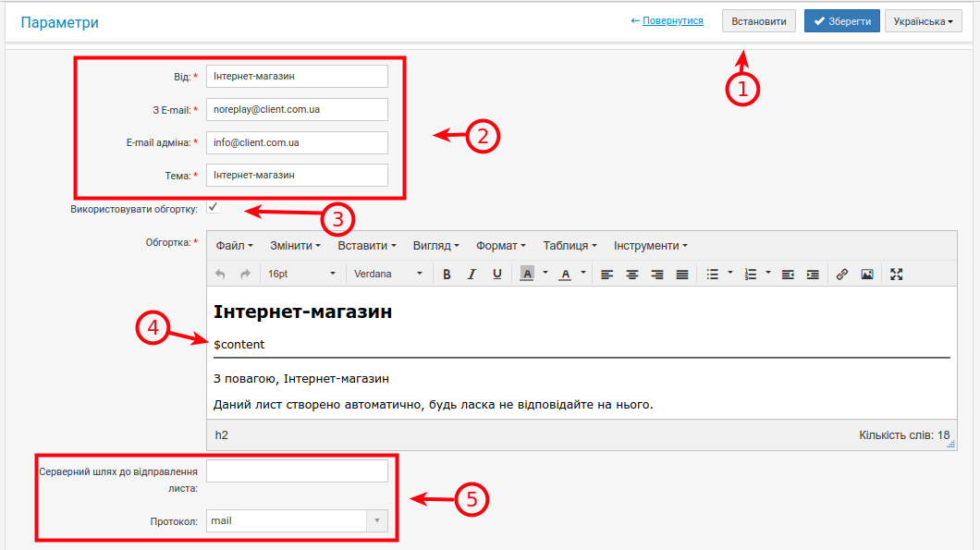Click the З повагою signature line

(x=301, y=379)
